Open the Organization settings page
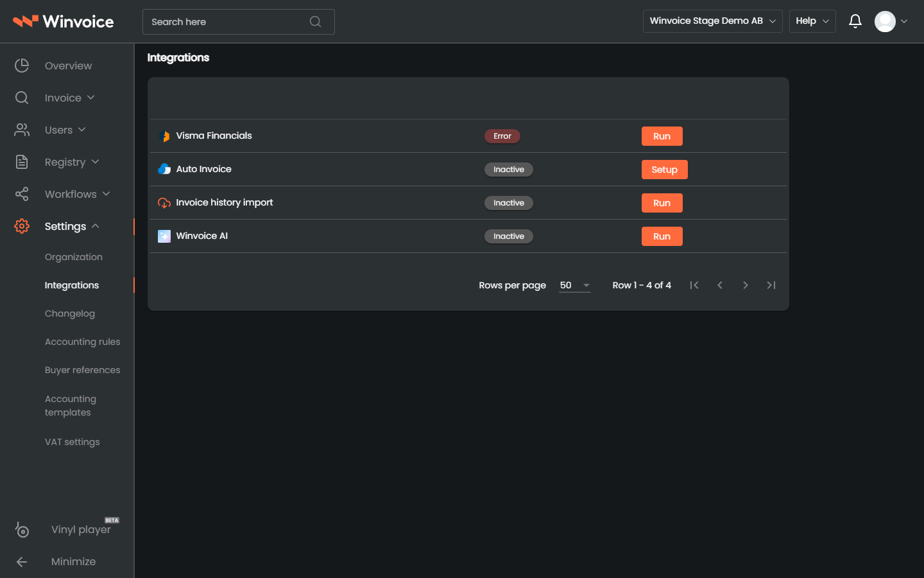This screenshot has width=924, height=578. [x=74, y=257]
